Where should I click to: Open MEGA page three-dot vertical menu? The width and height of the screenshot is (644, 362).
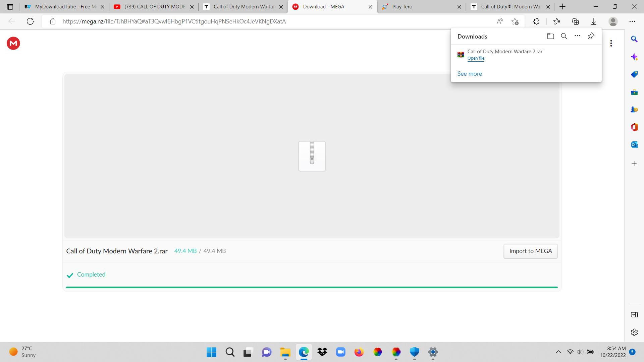point(611,43)
